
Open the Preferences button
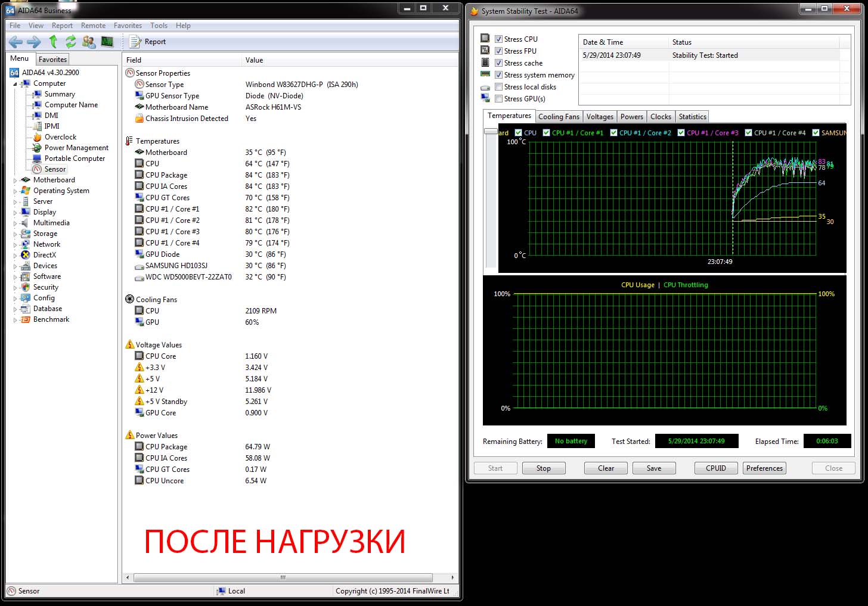pos(764,468)
